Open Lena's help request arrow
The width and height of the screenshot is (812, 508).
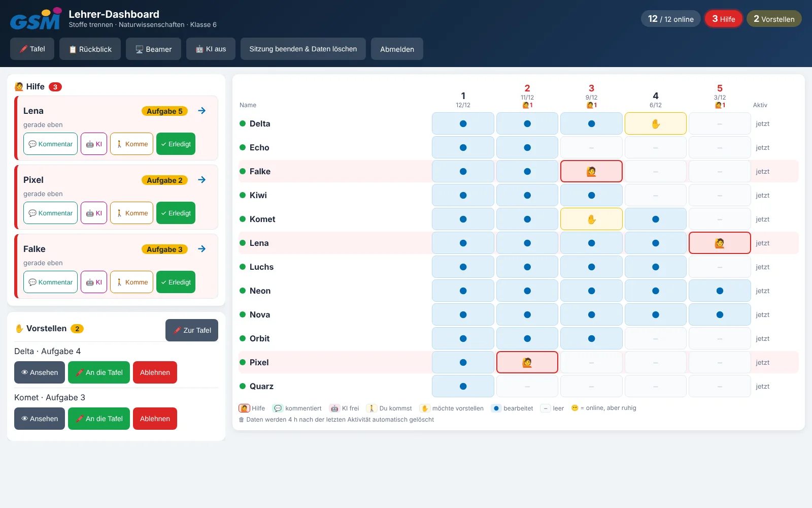(202, 111)
